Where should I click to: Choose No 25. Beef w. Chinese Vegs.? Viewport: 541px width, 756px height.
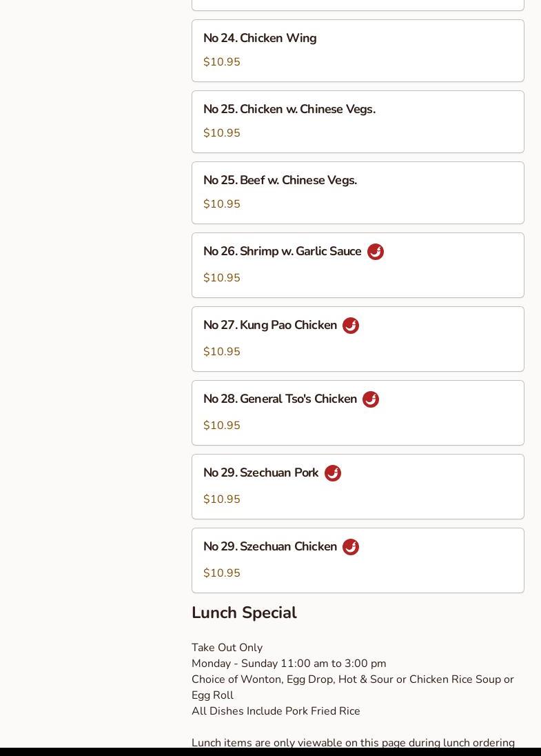pyautogui.click(x=280, y=180)
